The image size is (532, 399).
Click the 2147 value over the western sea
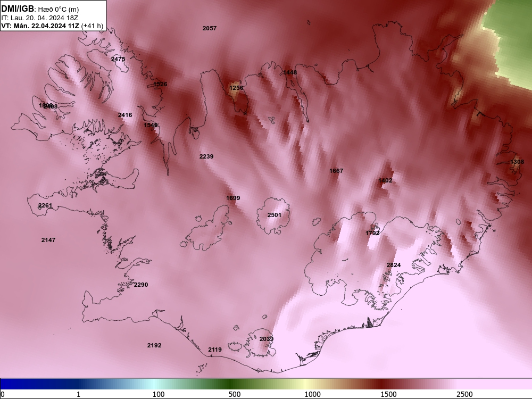point(48,240)
